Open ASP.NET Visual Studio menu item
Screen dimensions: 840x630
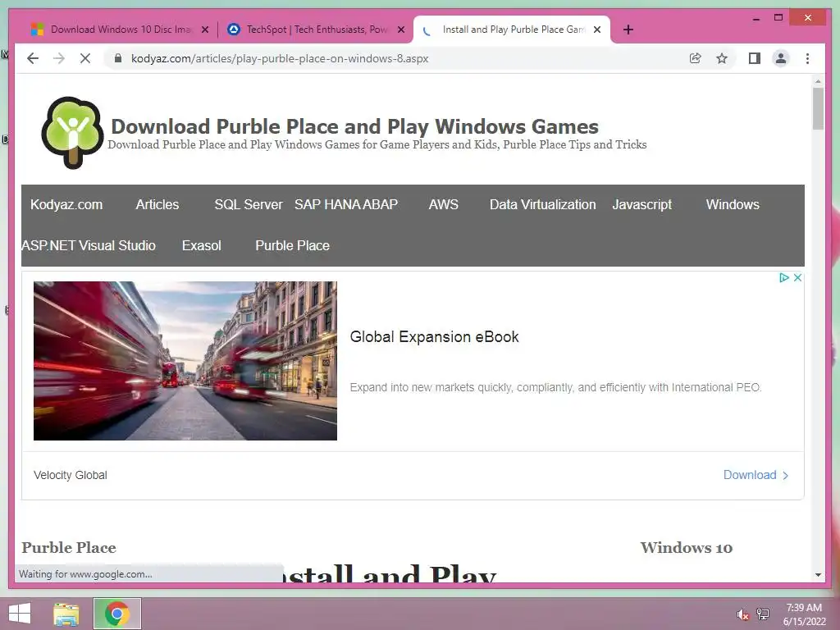click(x=89, y=245)
